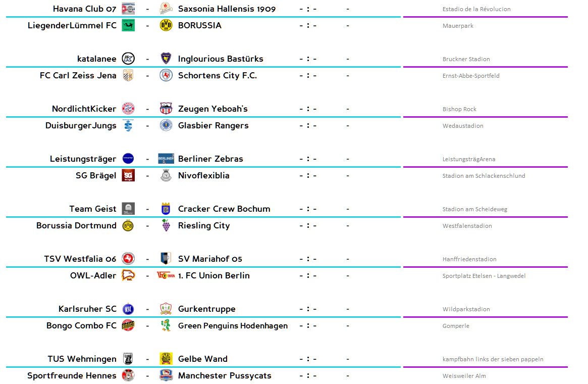Click the Berliner Zebras banner logo
The image size is (588, 384).
166,159
